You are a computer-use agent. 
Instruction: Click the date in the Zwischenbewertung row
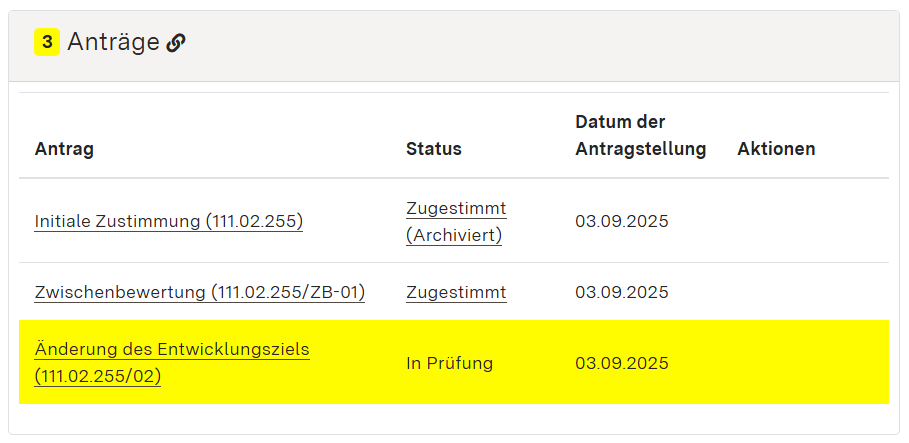pyautogui.click(x=621, y=292)
